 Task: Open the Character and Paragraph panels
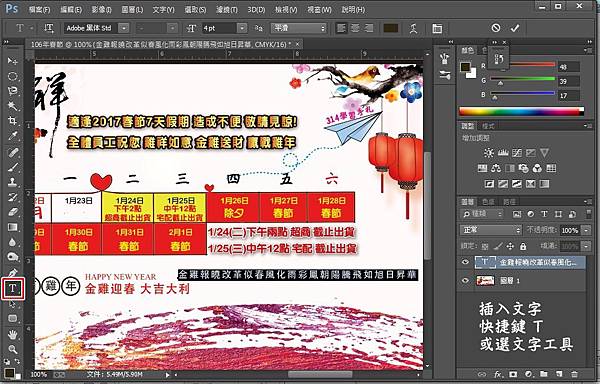coord(437,28)
